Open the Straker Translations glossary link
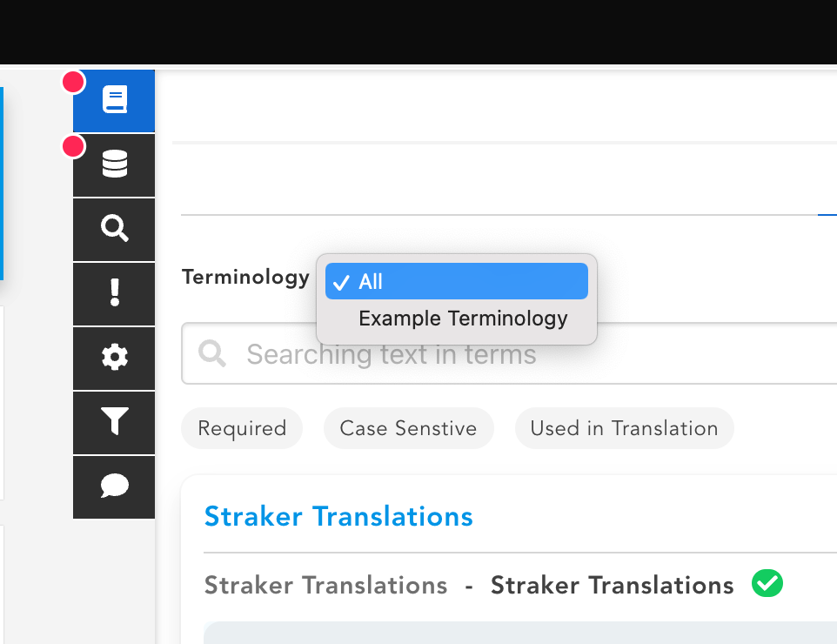 pyautogui.click(x=338, y=516)
